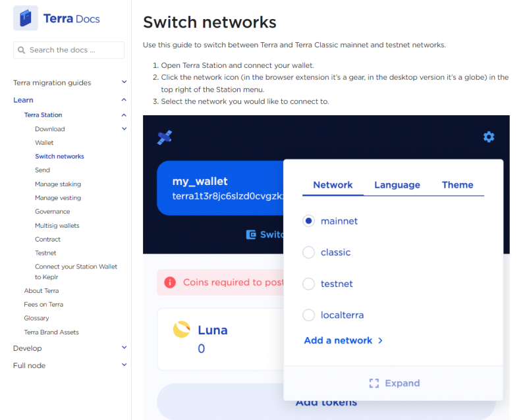Open the Wallet docs page

coord(44,143)
